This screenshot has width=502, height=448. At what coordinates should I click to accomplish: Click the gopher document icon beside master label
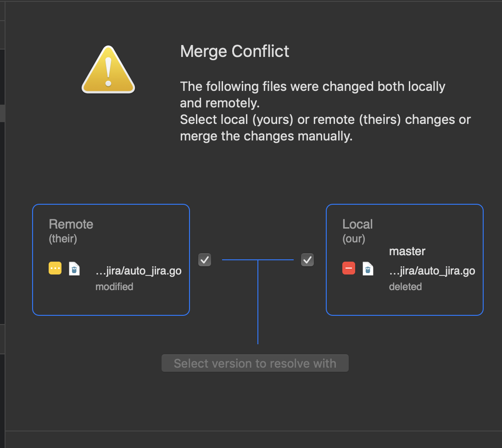367,268
